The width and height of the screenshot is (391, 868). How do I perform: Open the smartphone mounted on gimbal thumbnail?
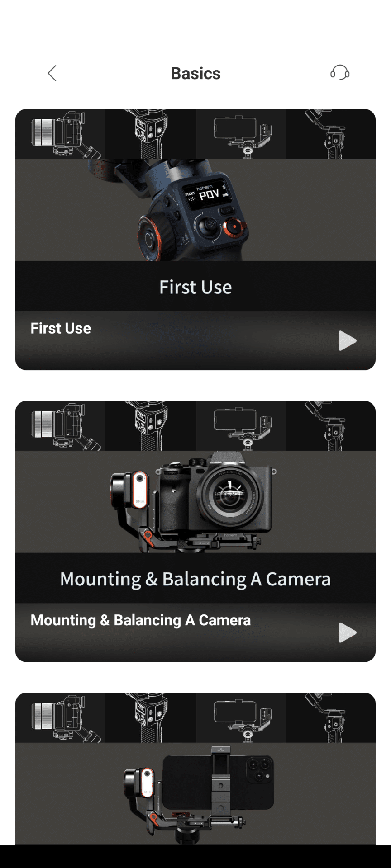195,793
